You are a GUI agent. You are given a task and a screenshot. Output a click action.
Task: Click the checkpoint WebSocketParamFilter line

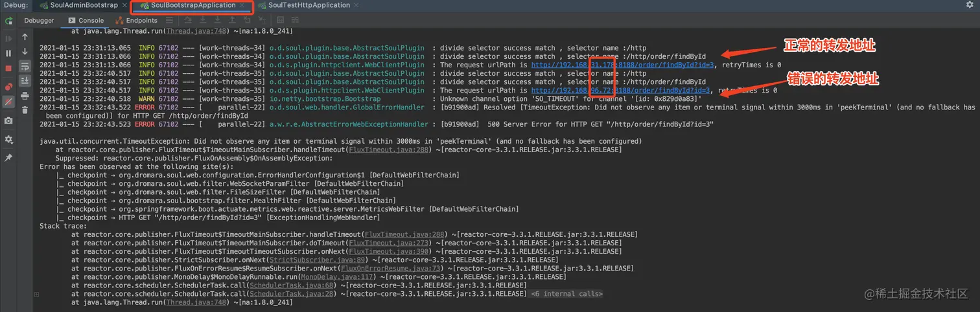[230, 183]
